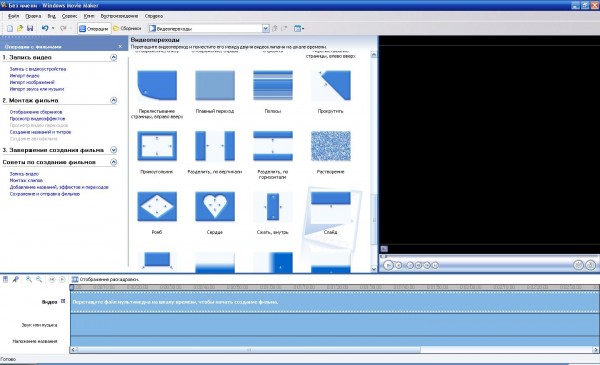
Task: Select the Слайд transition thumbnail
Action: (331, 207)
